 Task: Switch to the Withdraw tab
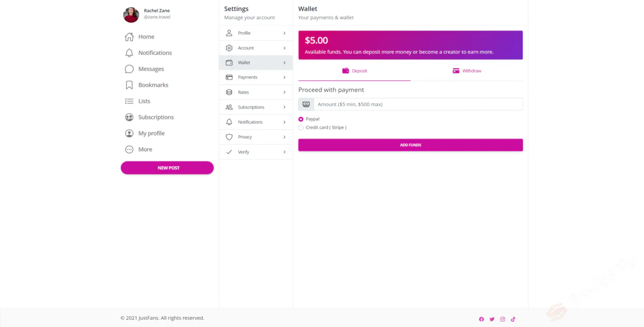pos(467,71)
